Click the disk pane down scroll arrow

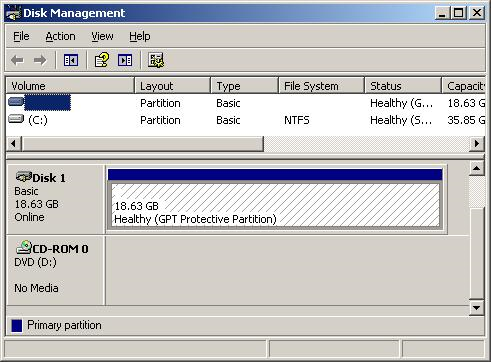(x=476, y=307)
